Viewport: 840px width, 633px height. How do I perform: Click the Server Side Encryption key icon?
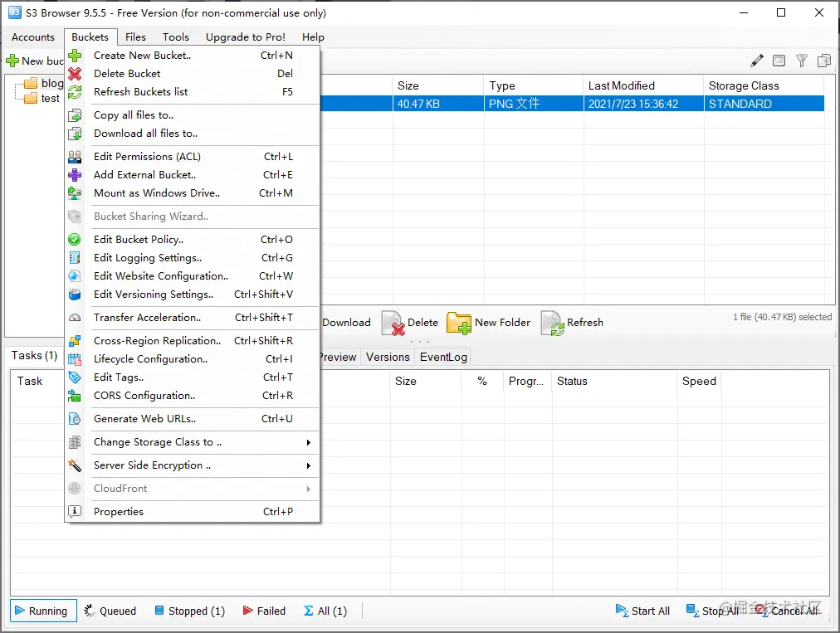(75, 465)
